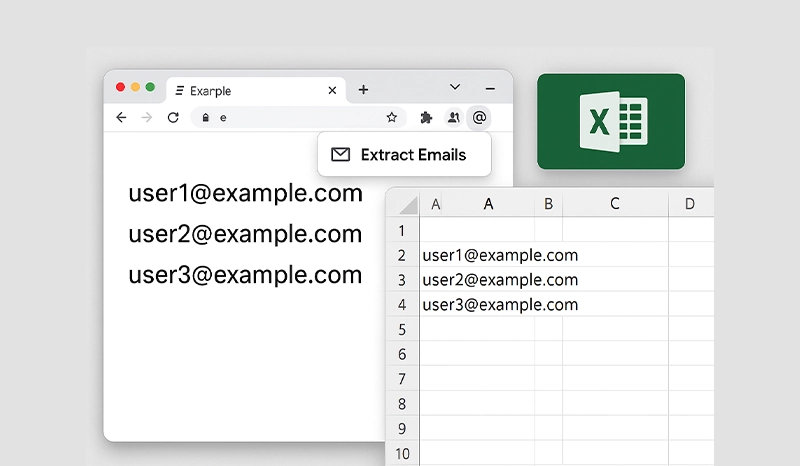Select row 9 header
This screenshot has height=466, width=800.
pos(402,429)
